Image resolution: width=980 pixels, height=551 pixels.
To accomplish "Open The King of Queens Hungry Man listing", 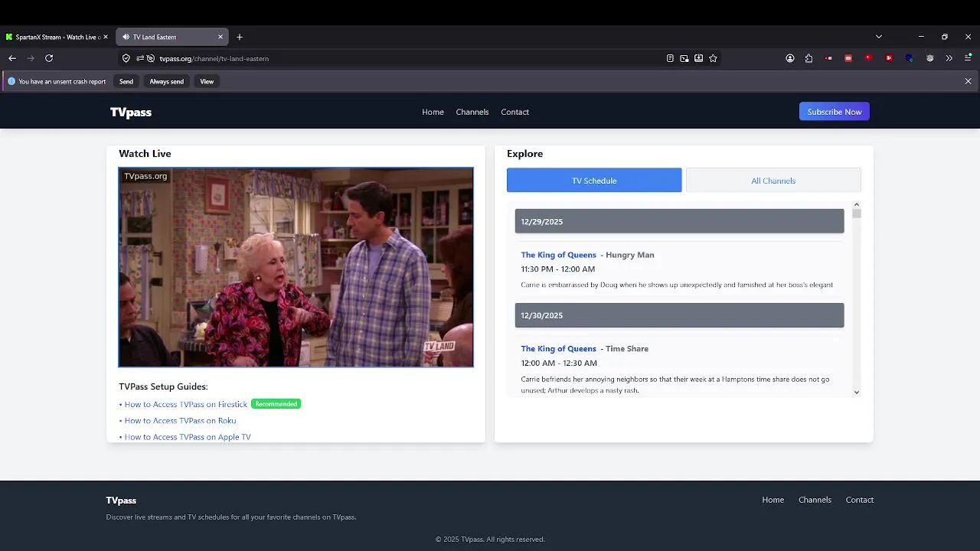I will (559, 255).
